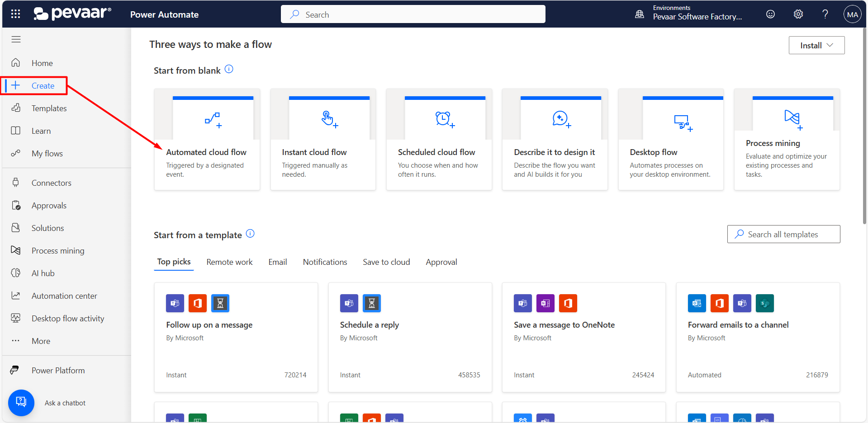Click the SharePoint icon on Forward emails to a channel
868x423 pixels.
[x=765, y=303]
